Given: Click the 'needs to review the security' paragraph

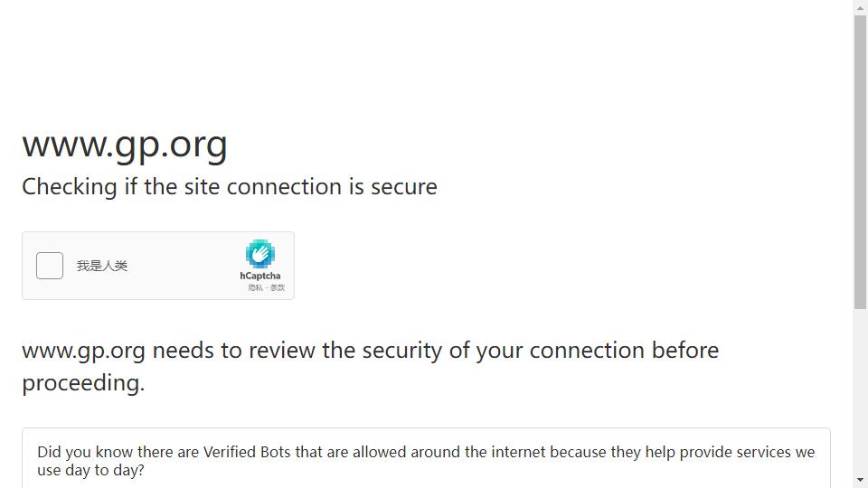Looking at the screenshot, I should tap(371, 366).
